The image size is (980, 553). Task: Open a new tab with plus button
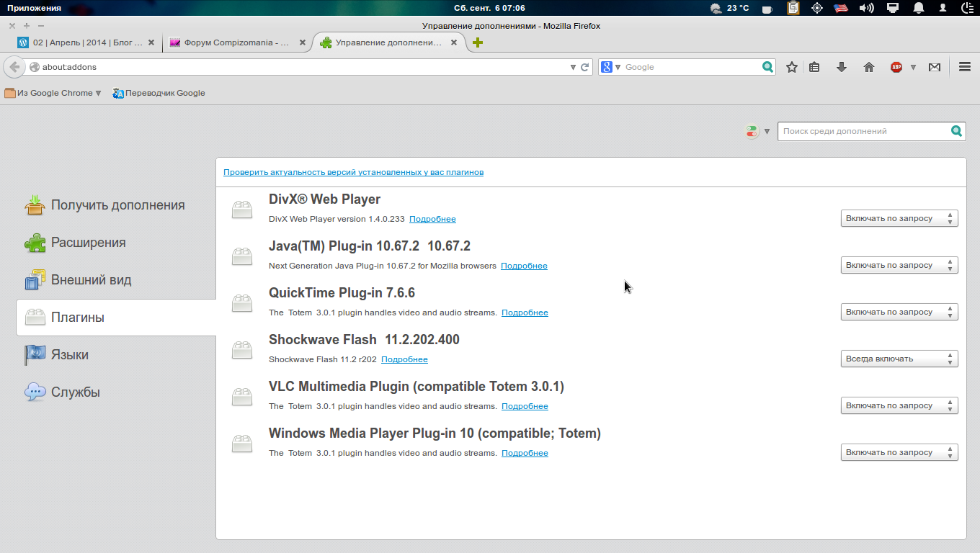477,42
